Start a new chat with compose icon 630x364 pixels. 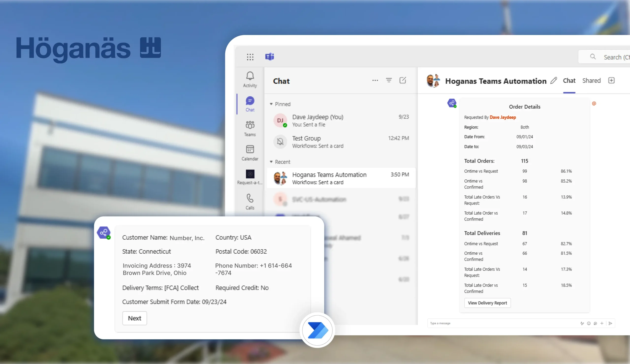pos(403,80)
